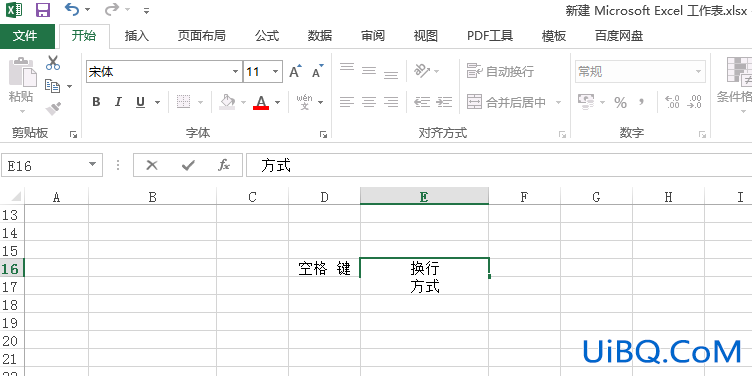Apply comma style
752x376 pixels.
coord(641,102)
